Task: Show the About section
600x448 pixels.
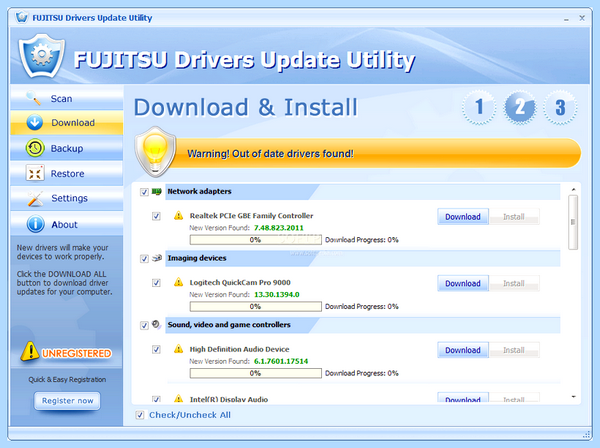Action: [67, 224]
